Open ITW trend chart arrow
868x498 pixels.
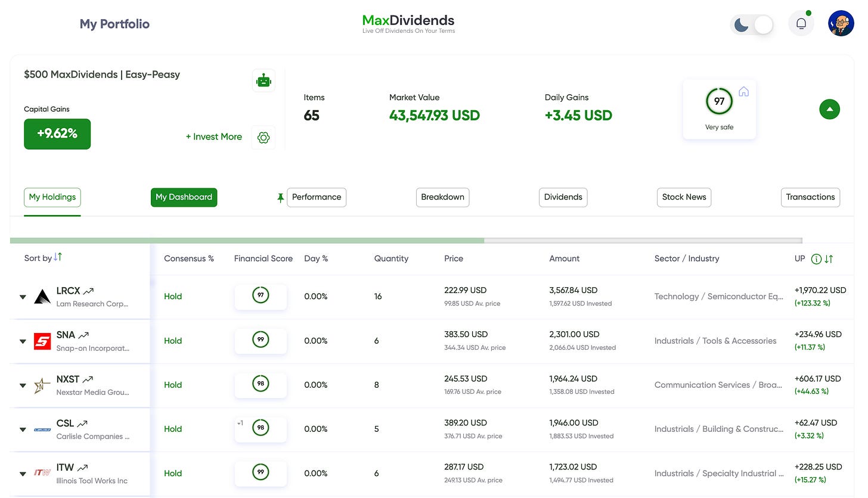point(82,468)
